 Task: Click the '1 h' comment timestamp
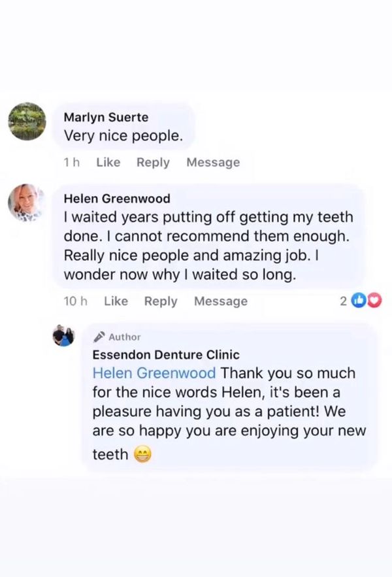pos(71,163)
